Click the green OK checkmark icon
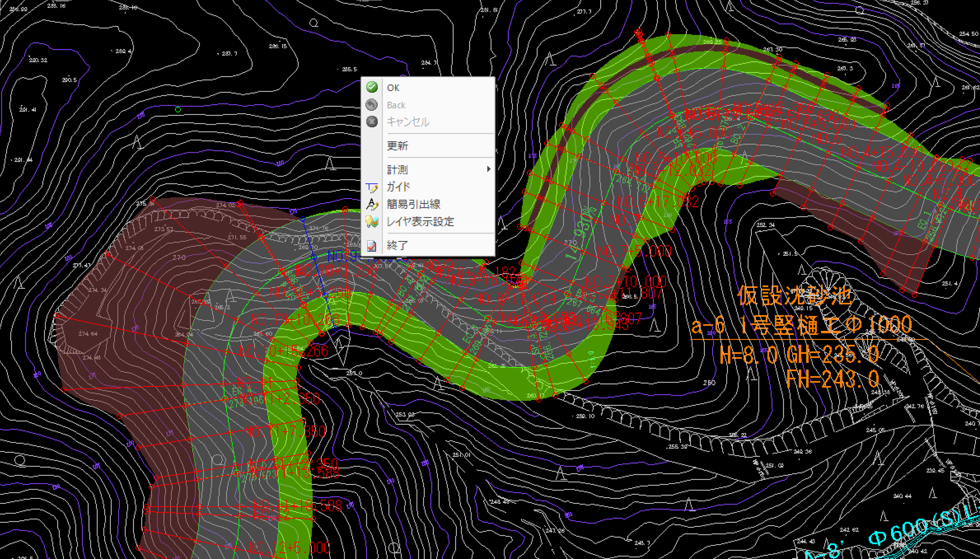The width and height of the screenshot is (980, 559). pyautogui.click(x=372, y=87)
